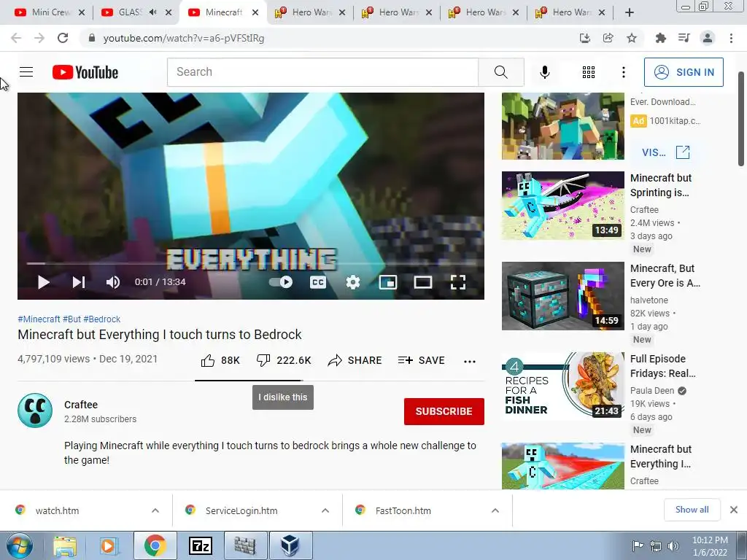Share this page from the address bar

pos(608,38)
